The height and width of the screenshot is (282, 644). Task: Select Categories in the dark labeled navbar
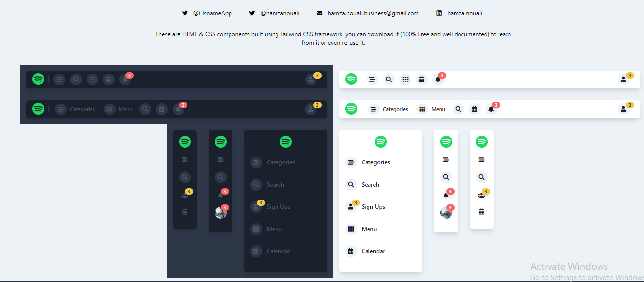tap(75, 109)
